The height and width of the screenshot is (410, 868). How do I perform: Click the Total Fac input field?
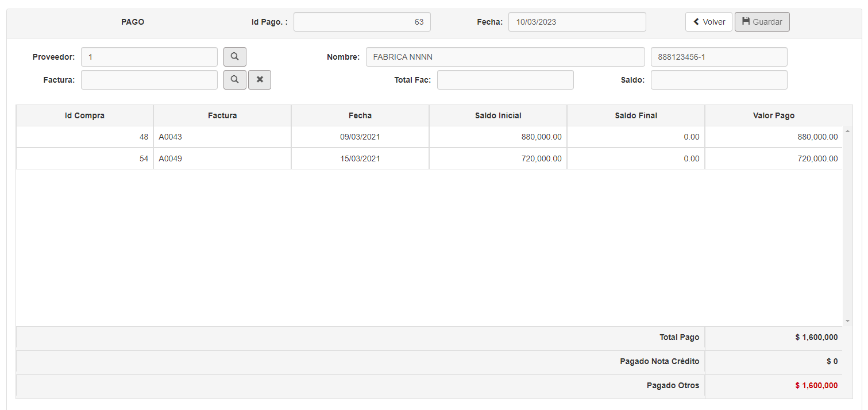pyautogui.click(x=505, y=80)
